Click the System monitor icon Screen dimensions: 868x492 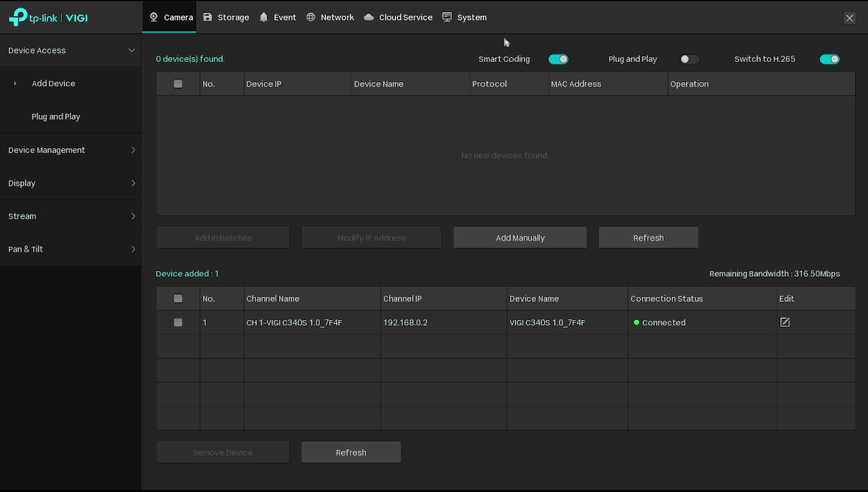pos(447,17)
